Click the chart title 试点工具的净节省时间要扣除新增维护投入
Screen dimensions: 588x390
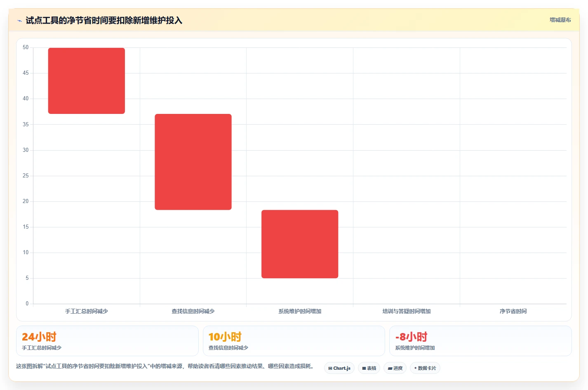point(104,21)
